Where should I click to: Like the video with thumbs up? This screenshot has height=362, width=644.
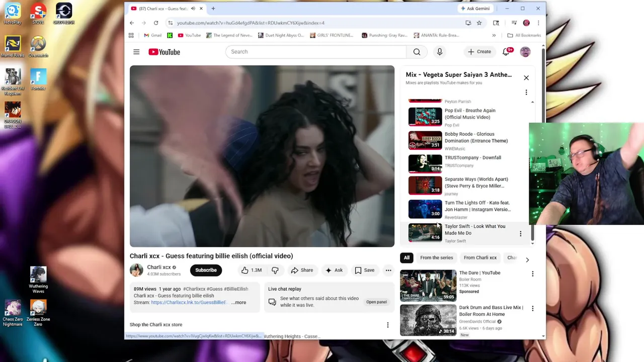click(251, 270)
